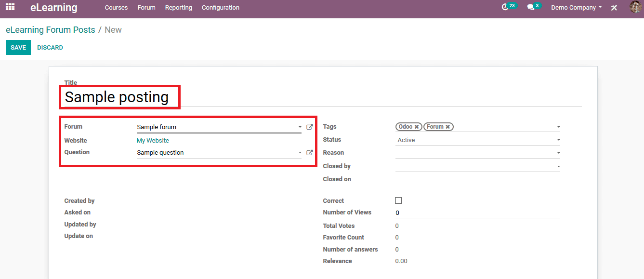Expand the Question field dropdown
The image size is (644, 279).
tap(300, 153)
